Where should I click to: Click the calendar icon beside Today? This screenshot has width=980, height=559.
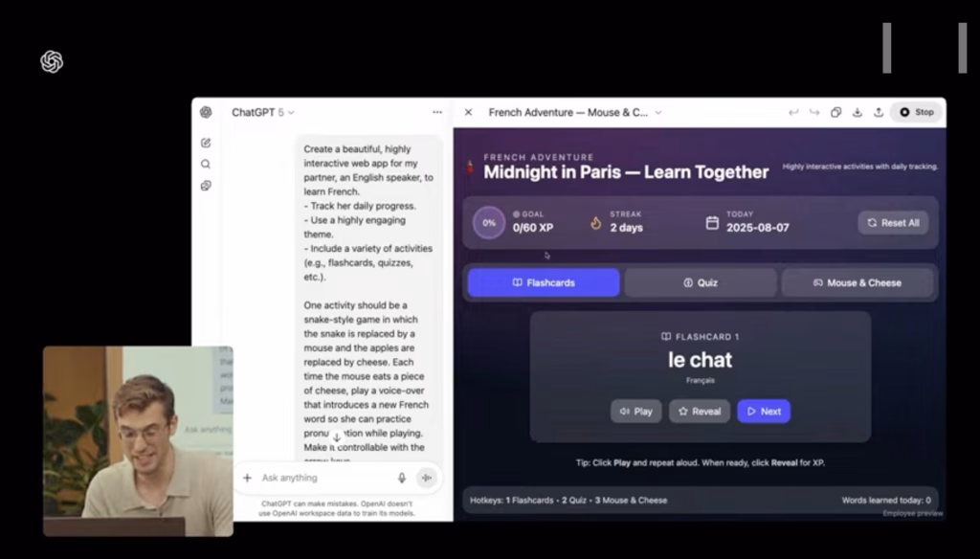pos(712,223)
